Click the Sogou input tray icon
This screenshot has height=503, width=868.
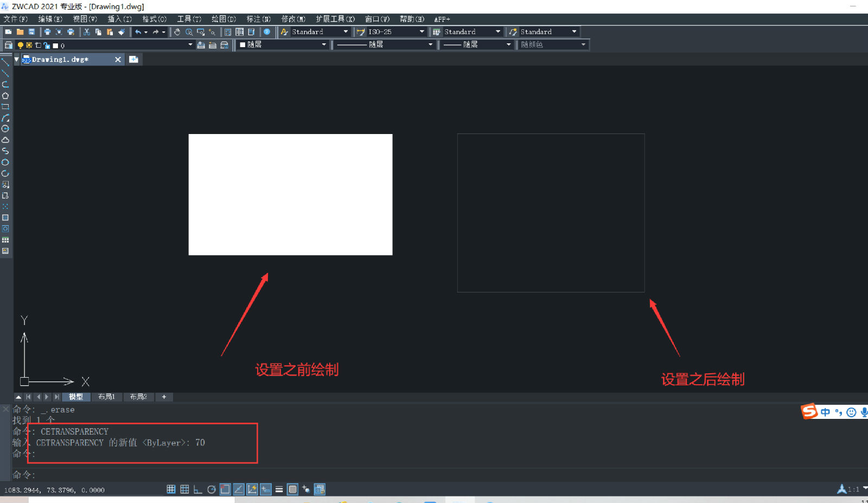coord(808,411)
